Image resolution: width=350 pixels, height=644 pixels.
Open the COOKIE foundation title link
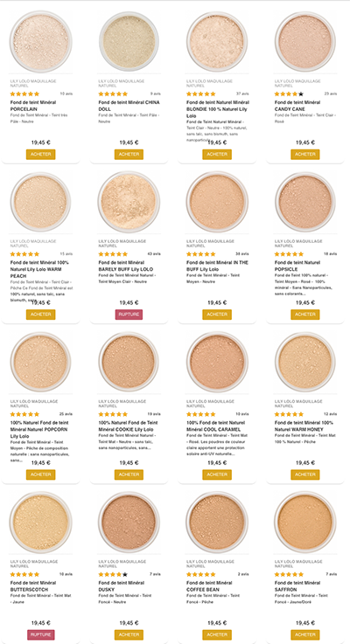(128, 426)
